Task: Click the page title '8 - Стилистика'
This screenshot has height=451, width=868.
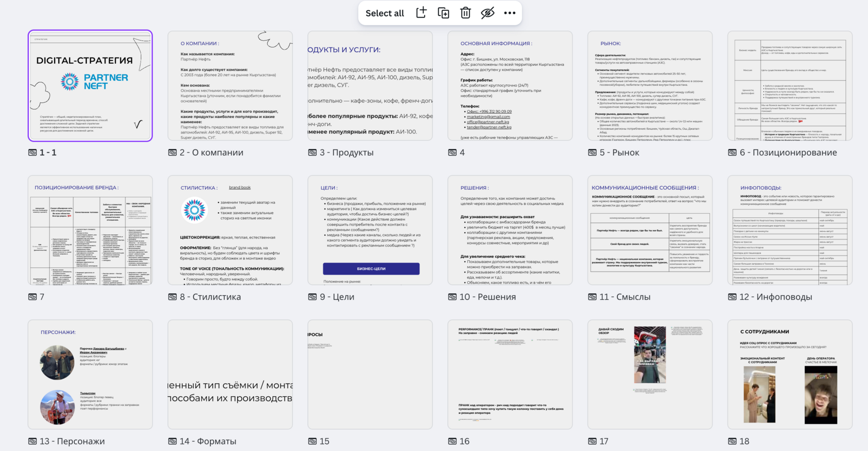Action: pos(210,297)
